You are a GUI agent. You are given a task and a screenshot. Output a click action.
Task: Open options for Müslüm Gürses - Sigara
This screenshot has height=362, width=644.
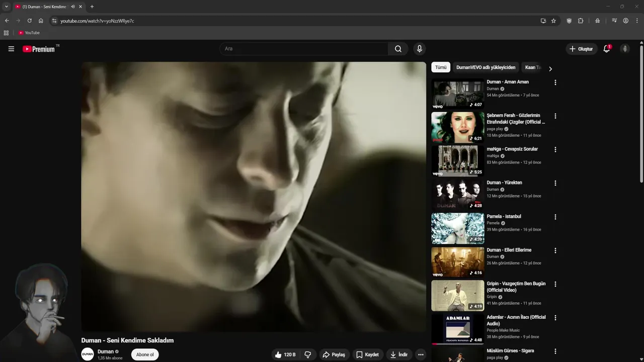(x=555, y=351)
